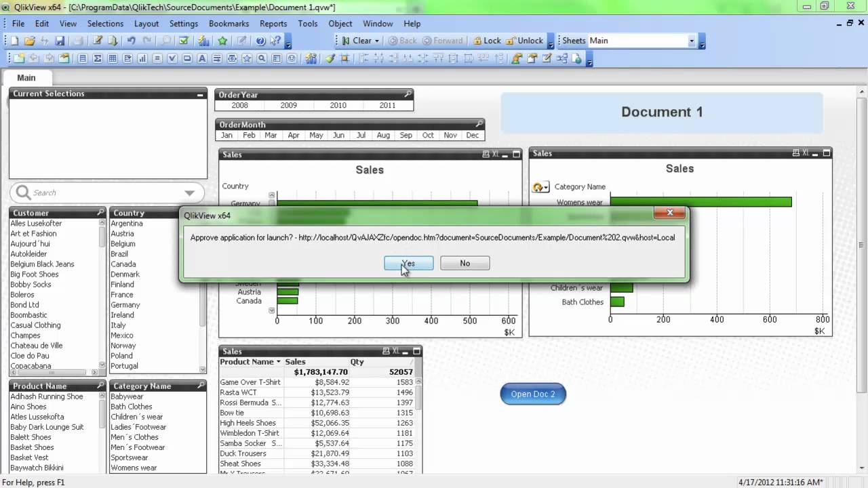
Task: Click the Open folder toolbar icon
Action: pyautogui.click(x=30, y=41)
